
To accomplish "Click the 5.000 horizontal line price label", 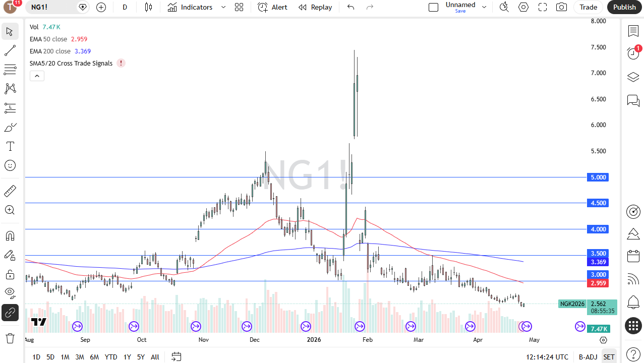I will coord(598,177).
